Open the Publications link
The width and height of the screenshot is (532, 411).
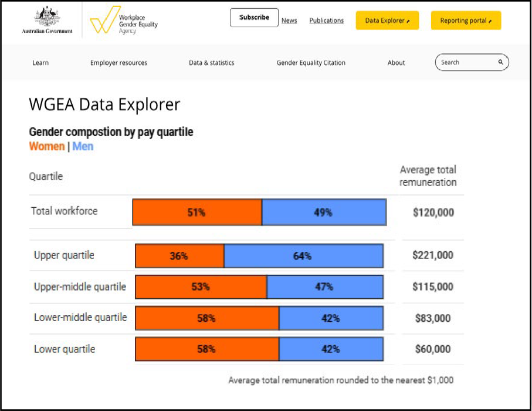point(326,20)
